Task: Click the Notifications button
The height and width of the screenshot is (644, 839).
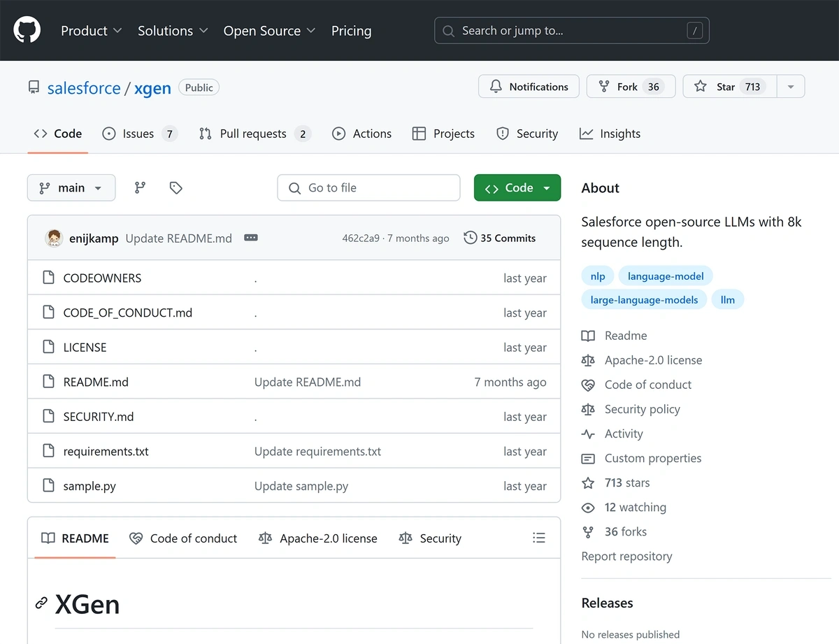Action: point(529,87)
